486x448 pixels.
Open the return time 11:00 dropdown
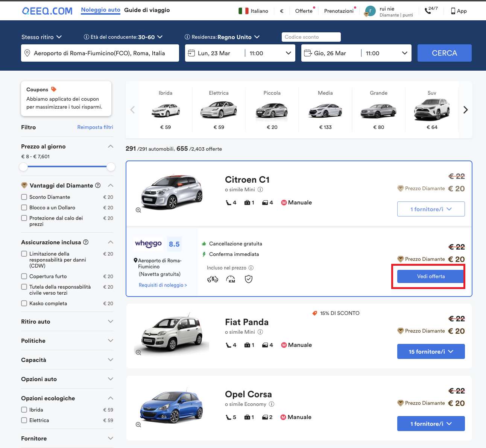(387, 53)
